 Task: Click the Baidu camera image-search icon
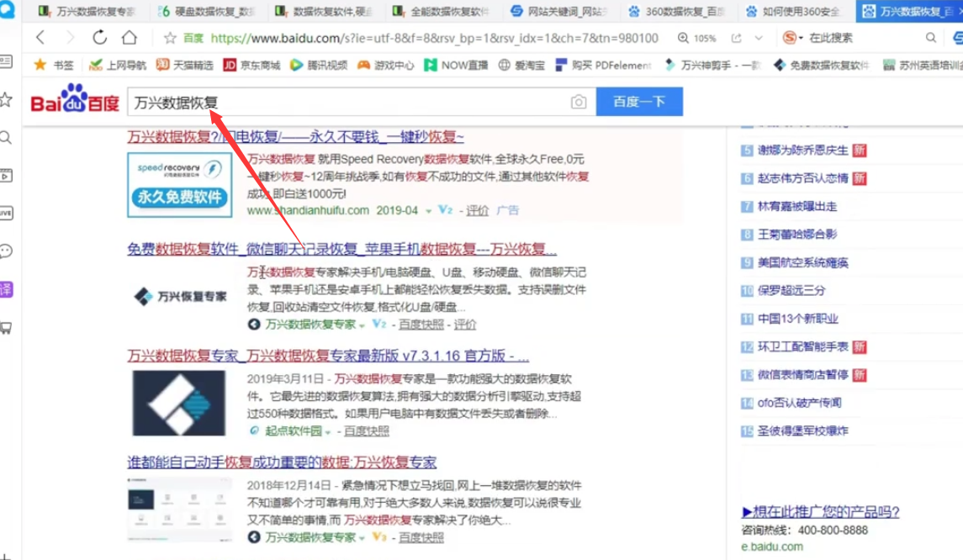click(579, 102)
